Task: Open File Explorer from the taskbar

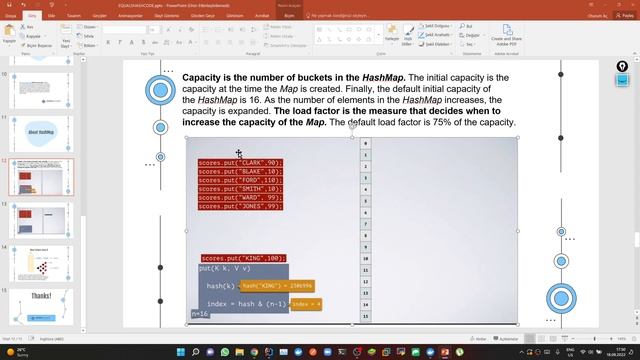Action: [x=240, y=352]
